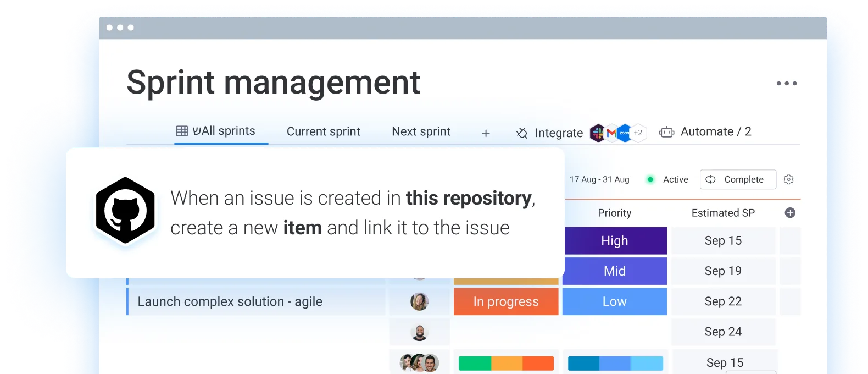Open the three-dot board options menu
868x374 pixels.
787,84
